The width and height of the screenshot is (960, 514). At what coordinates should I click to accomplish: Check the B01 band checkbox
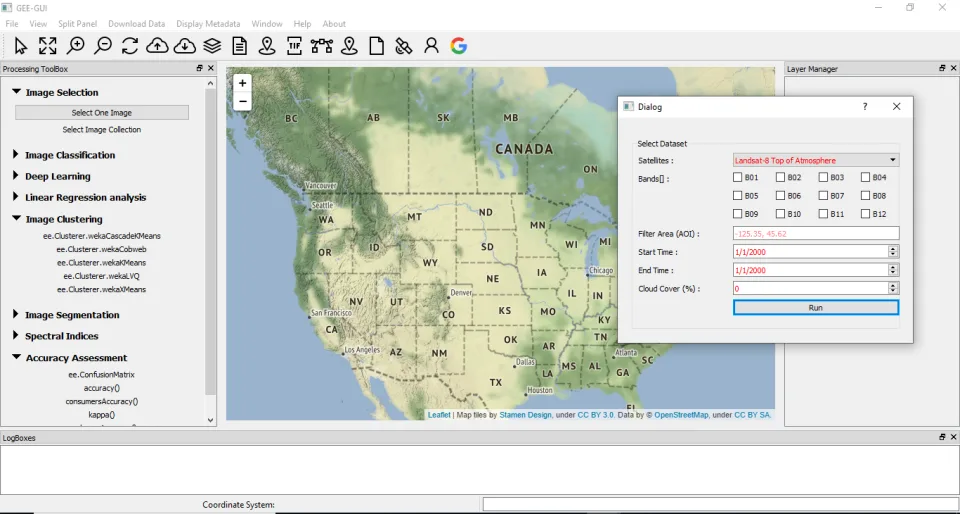(x=738, y=177)
